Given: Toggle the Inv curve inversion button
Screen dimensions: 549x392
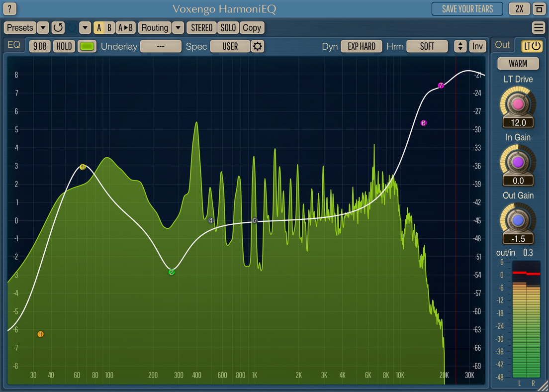Looking at the screenshot, I should [x=477, y=46].
